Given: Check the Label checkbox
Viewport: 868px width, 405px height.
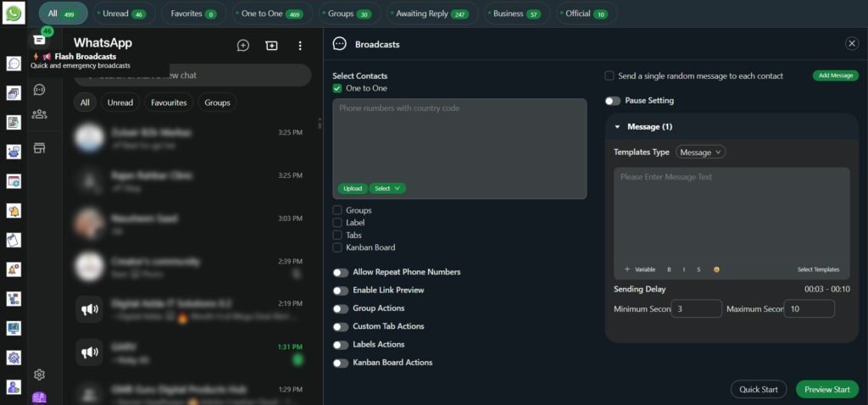Looking at the screenshot, I should [x=337, y=223].
